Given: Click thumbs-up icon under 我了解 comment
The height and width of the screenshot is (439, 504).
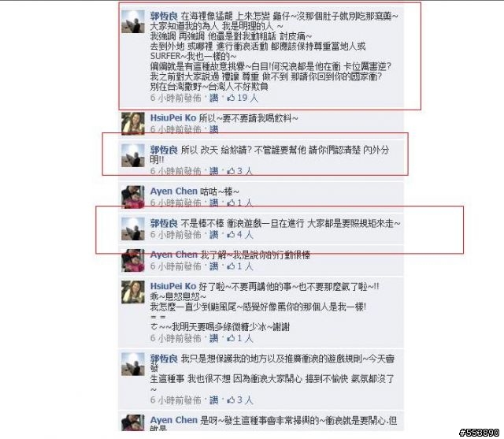Looking at the screenshot, I should point(231,266).
